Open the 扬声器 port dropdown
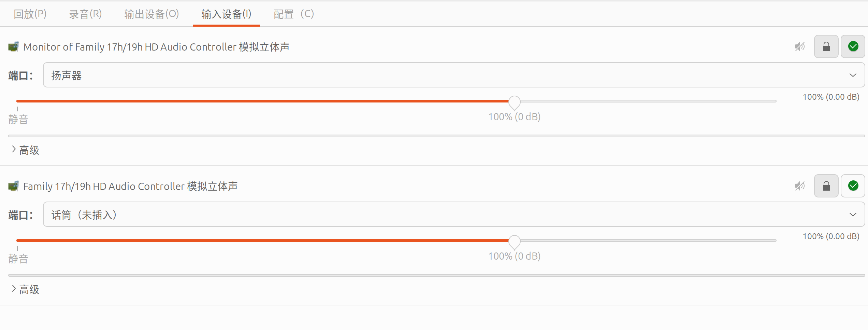The image size is (868, 330). point(454,75)
